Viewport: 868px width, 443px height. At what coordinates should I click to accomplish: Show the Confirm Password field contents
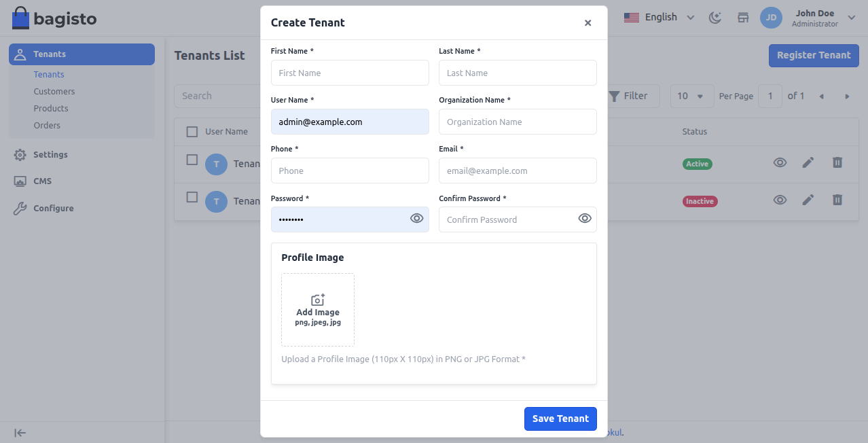[584, 219]
